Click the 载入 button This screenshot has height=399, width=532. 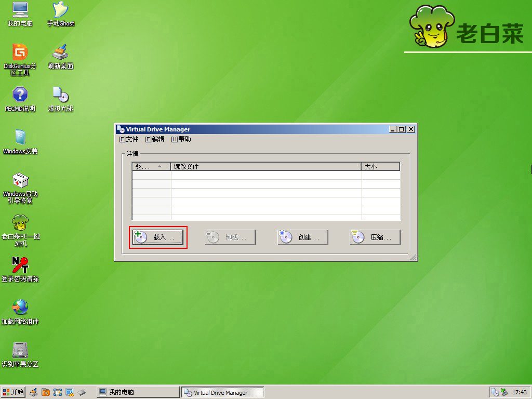pyautogui.click(x=158, y=237)
